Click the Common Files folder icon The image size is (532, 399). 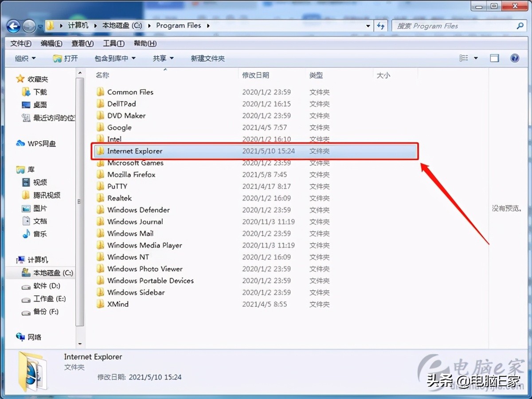click(100, 92)
